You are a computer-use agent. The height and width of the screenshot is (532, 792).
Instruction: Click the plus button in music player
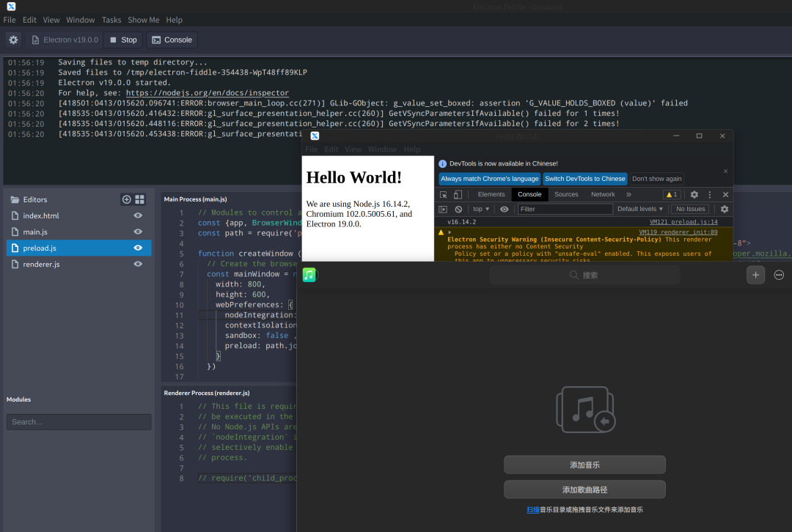pos(755,275)
